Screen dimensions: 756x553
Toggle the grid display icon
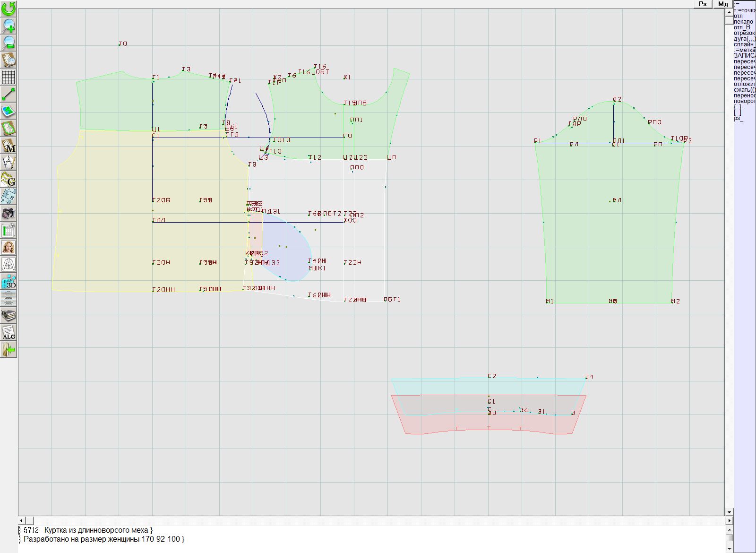click(9, 77)
